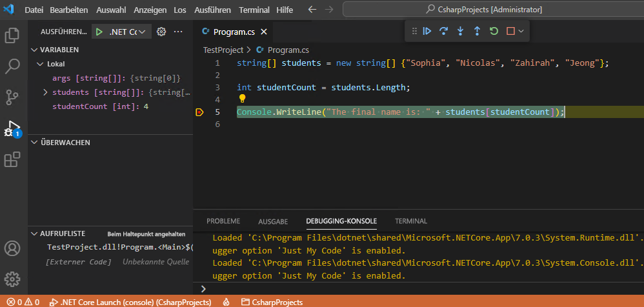Screen dimensions: 644x307
Task: Open the Source Control view
Action: (12, 97)
